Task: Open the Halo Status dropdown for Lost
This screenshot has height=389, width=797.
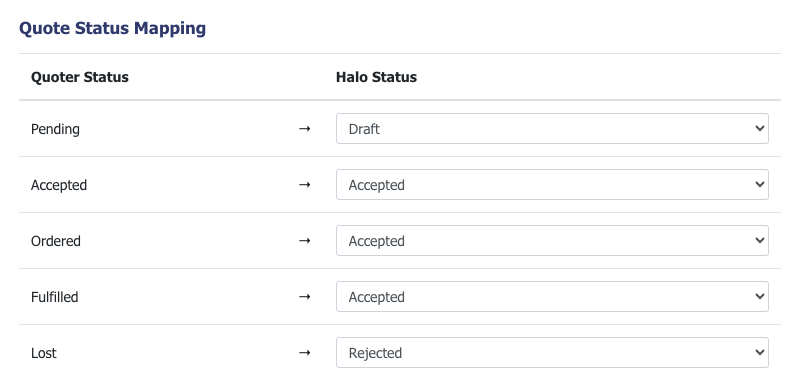Action: pos(552,352)
